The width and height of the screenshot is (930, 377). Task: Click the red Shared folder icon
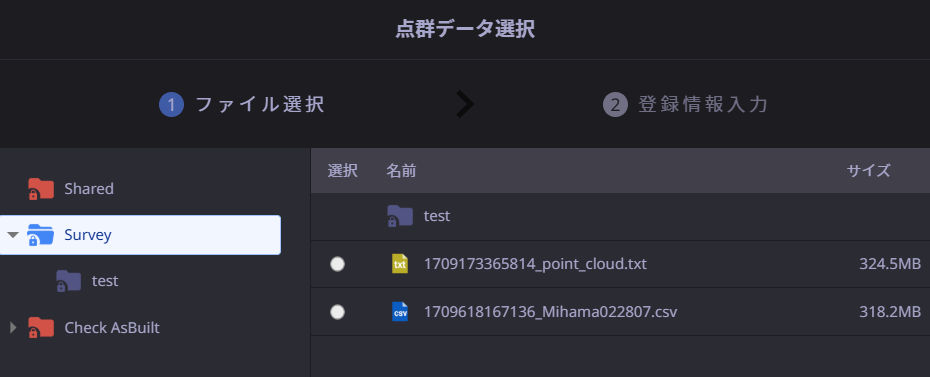coord(41,189)
